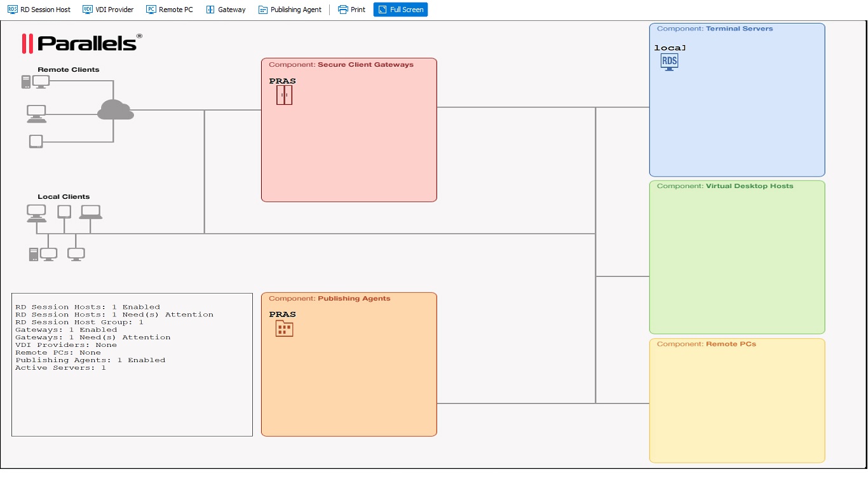The height and width of the screenshot is (488, 868).
Task: Click the cloud icon near Remote Clients
Action: [117, 111]
